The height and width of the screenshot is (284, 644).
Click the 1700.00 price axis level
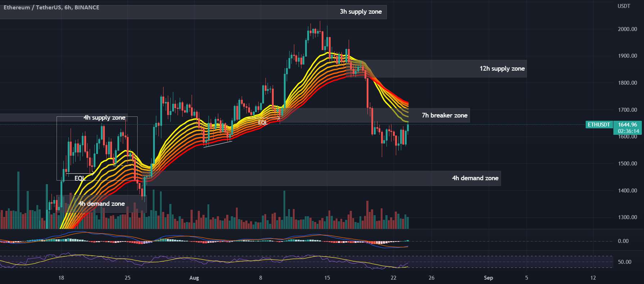[x=627, y=110]
